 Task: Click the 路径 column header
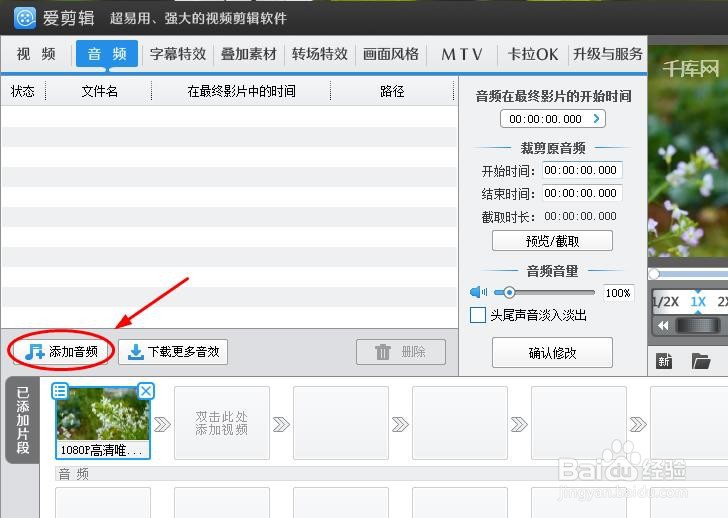[392, 91]
